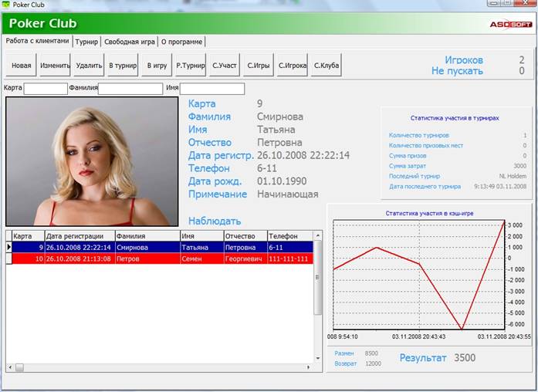Click the Новая button

click(x=22, y=66)
